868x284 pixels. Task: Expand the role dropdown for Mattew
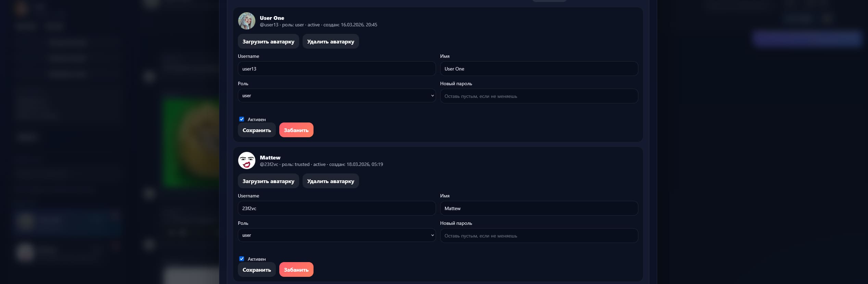(x=336, y=235)
